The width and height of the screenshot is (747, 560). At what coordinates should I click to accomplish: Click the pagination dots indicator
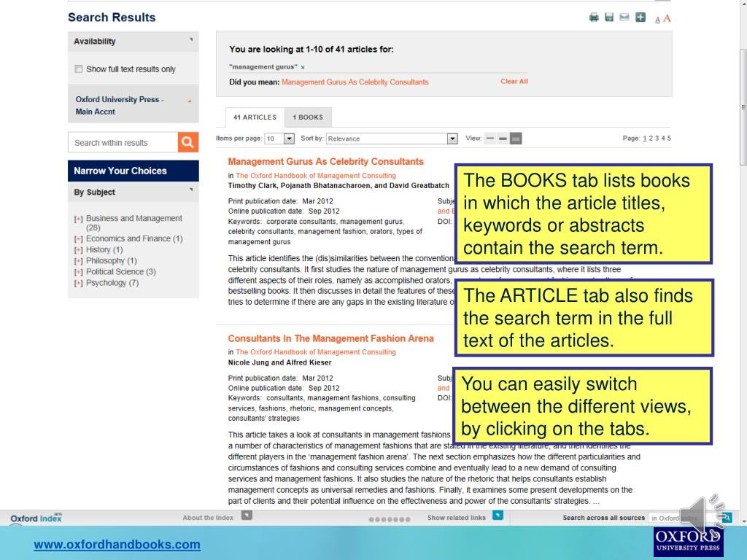[390, 519]
